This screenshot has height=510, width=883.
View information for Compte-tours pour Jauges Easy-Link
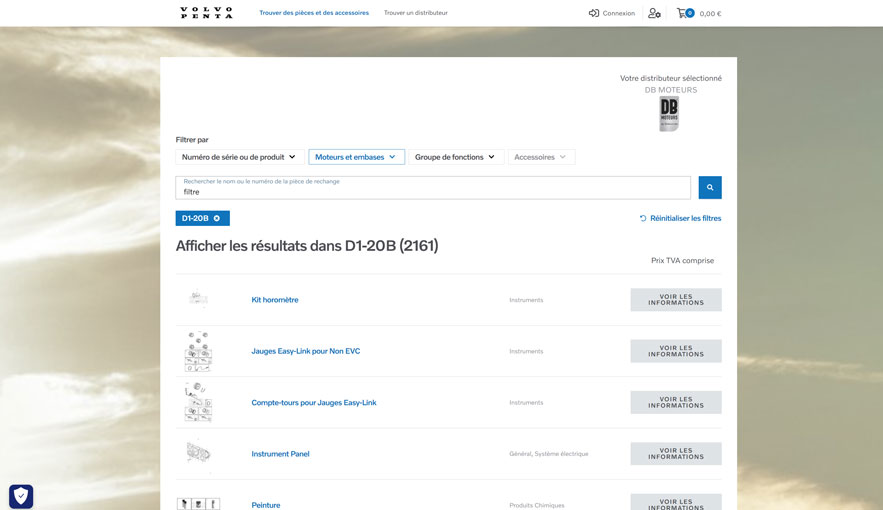[x=675, y=402]
